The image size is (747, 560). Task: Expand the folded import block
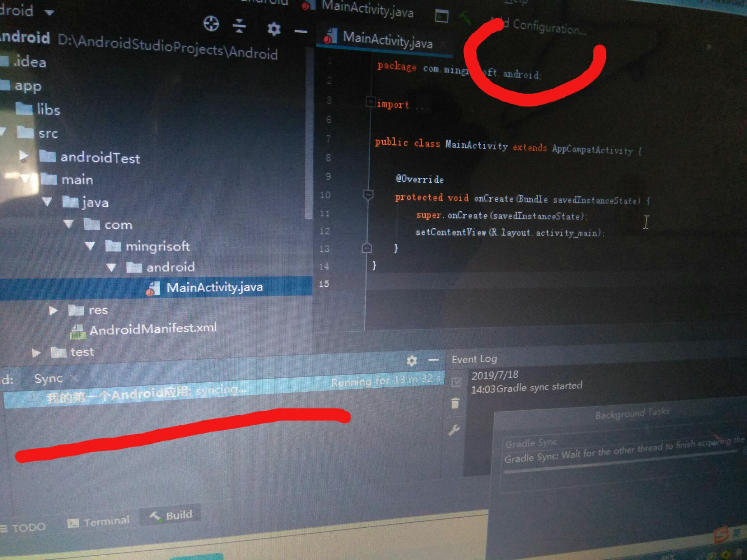370,102
